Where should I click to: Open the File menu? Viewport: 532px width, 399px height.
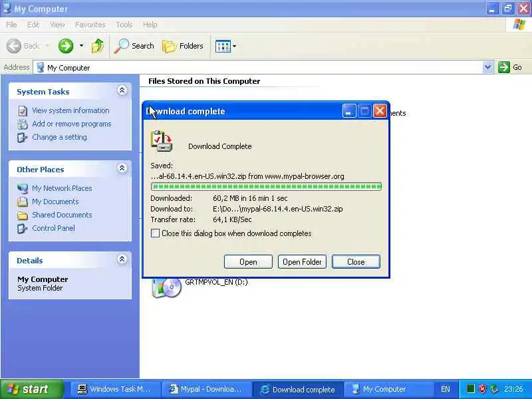click(11, 25)
